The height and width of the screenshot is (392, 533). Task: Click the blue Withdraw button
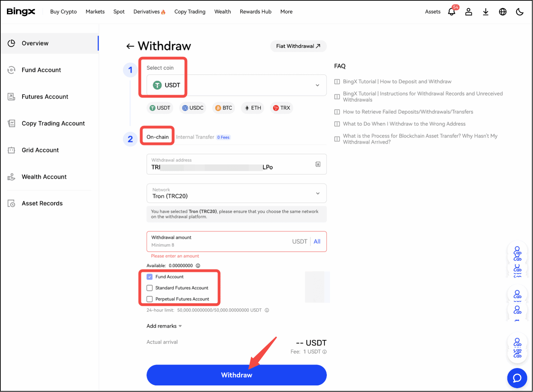236,375
